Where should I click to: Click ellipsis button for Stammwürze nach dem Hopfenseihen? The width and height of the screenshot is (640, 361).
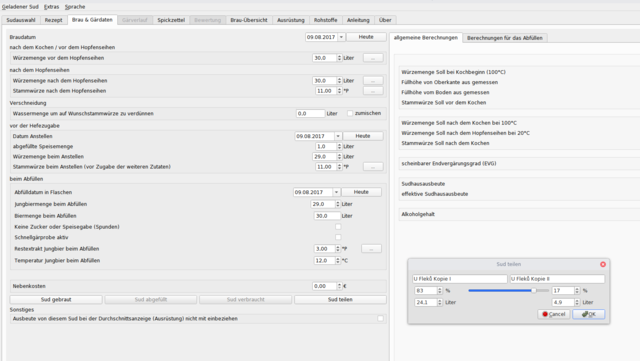373,91
